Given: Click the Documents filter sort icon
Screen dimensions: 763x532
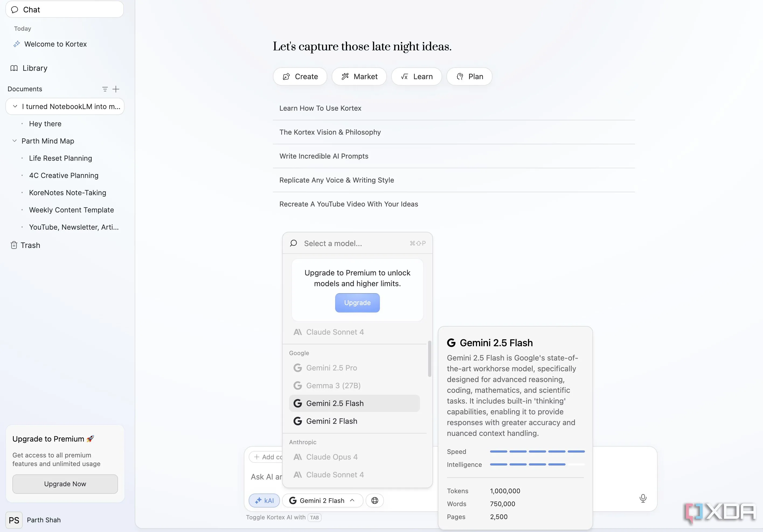Looking at the screenshot, I should click(105, 89).
